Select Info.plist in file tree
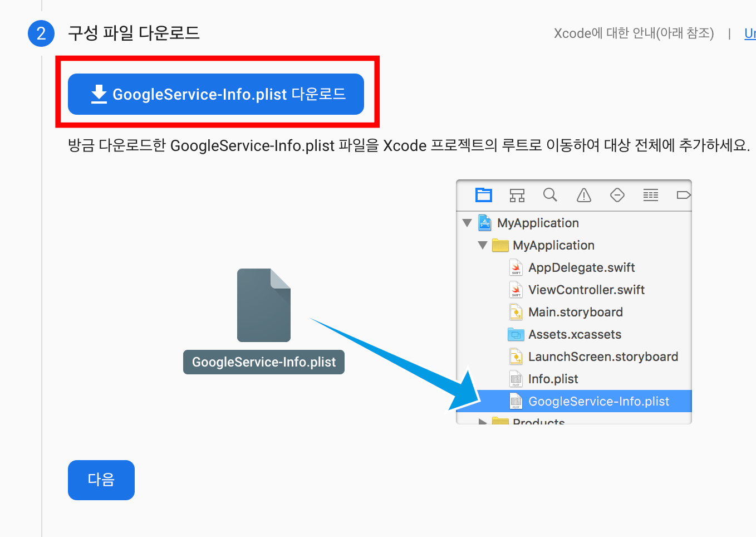This screenshot has height=537, width=756. click(553, 379)
